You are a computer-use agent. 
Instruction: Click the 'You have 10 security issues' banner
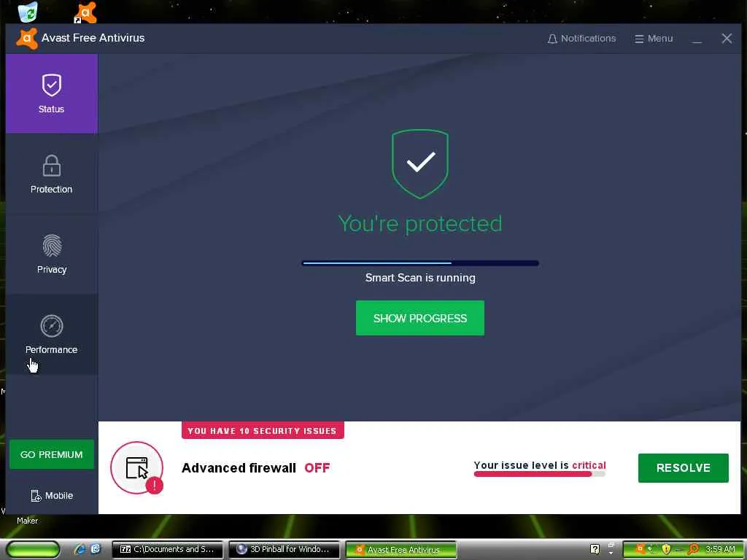(263, 430)
